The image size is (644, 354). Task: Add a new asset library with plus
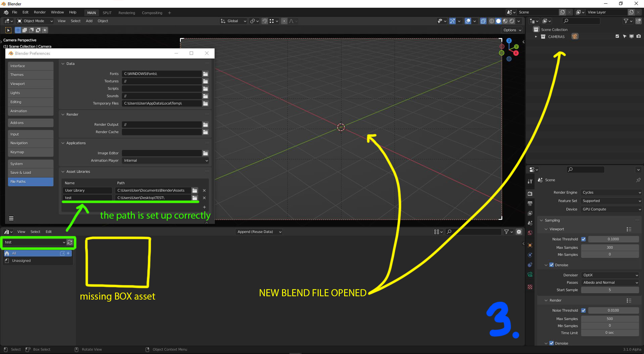pos(204,207)
